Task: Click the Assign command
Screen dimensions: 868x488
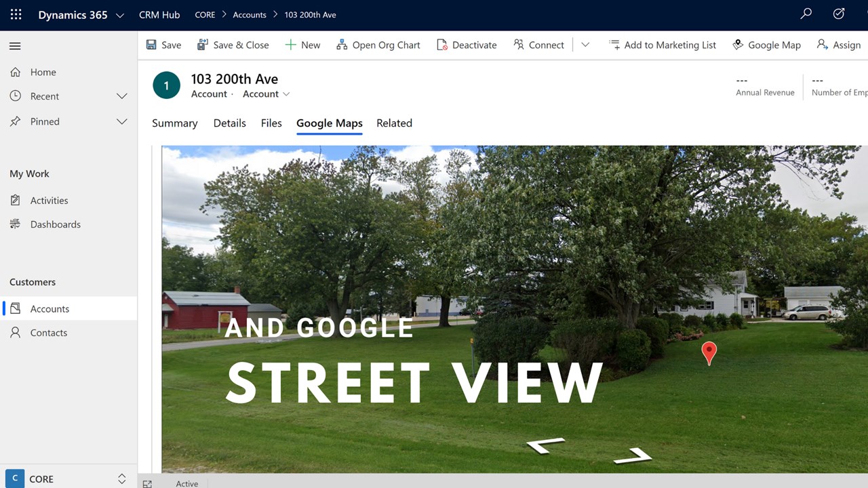Action: (x=839, y=45)
